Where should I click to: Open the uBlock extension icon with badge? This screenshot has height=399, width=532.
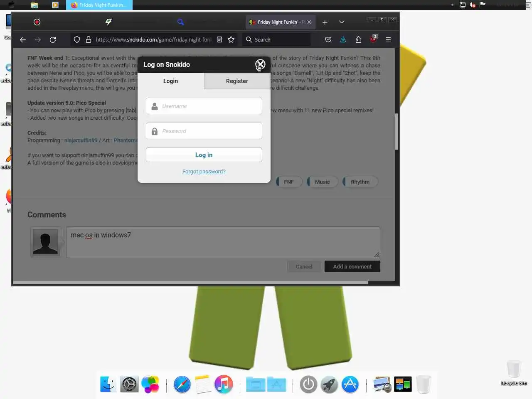374,39
